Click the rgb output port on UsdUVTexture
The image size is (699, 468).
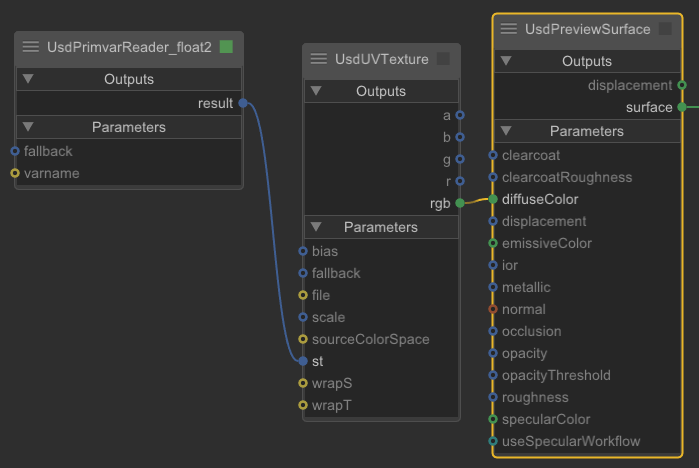click(x=460, y=203)
